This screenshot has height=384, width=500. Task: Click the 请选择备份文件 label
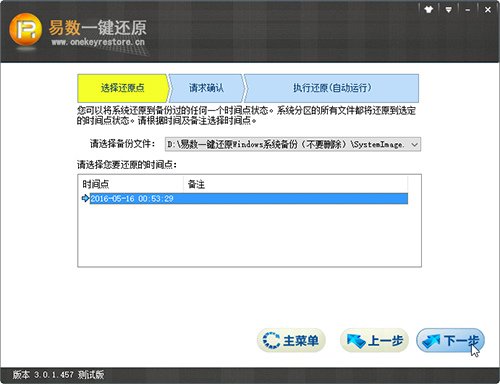123,144
